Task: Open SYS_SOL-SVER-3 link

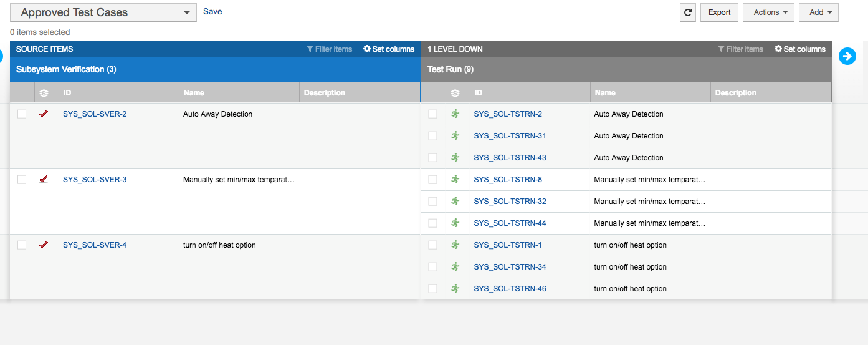Action: (x=95, y=180)
